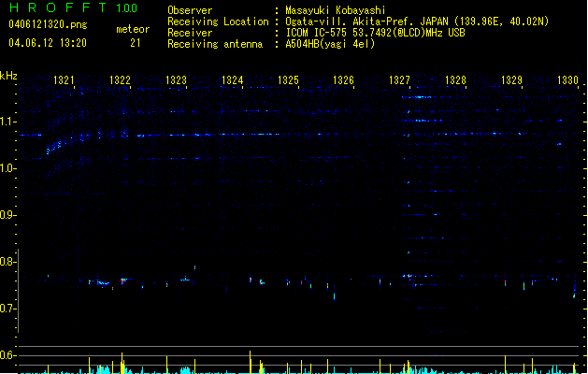
Task: Click the 0.7 frequency axis label
Action: click(7, 309)
